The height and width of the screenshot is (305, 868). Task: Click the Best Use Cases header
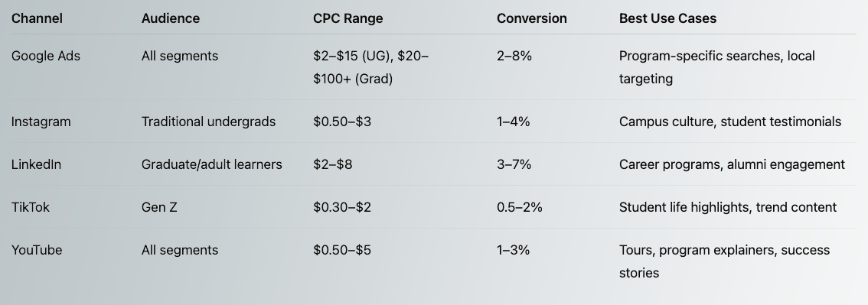667,18
